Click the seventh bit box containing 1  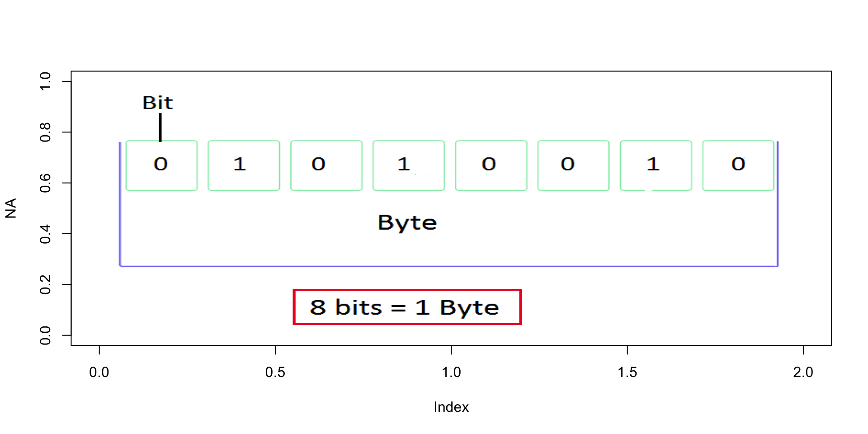[656, 165]
